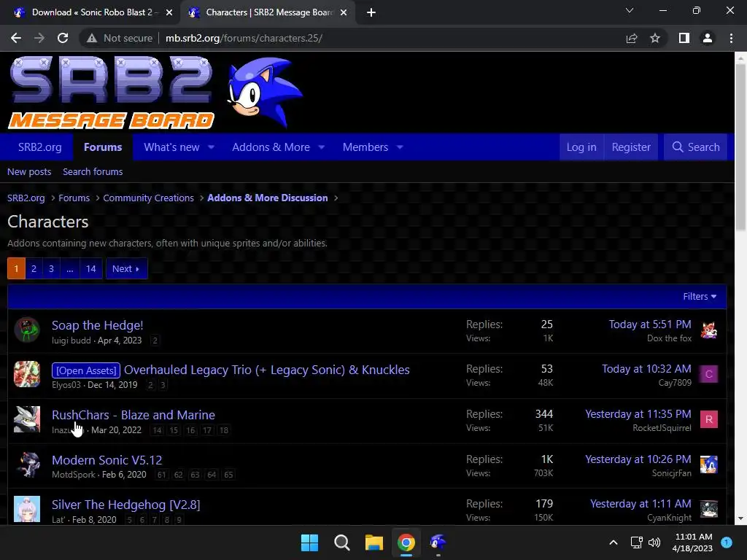The height and width of the screenshot is (560, 747).
Task: Open luigi budd's avatar on Soap thread
Action: 27,330
